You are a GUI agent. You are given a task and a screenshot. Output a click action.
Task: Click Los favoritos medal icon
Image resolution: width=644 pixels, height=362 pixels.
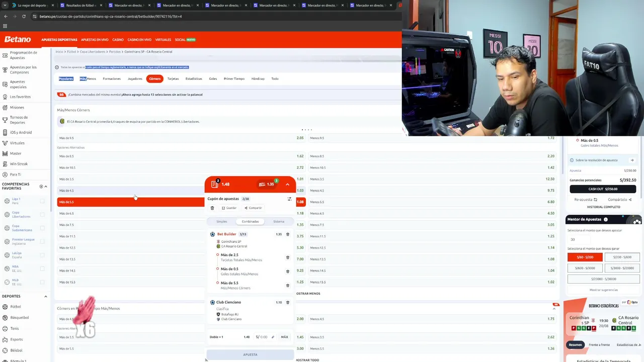click(5, 97)
